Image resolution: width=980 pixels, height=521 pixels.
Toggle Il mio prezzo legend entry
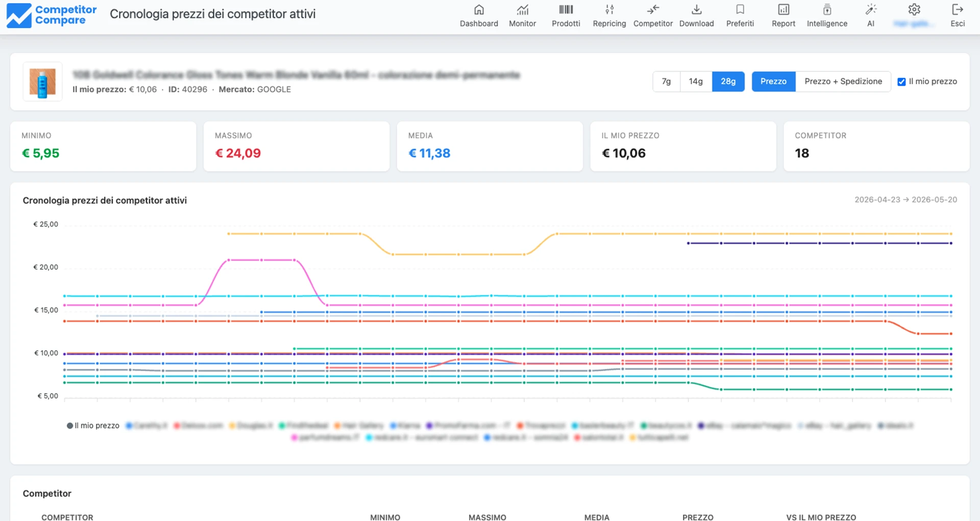pyautogui.click(x=93, y=425)
